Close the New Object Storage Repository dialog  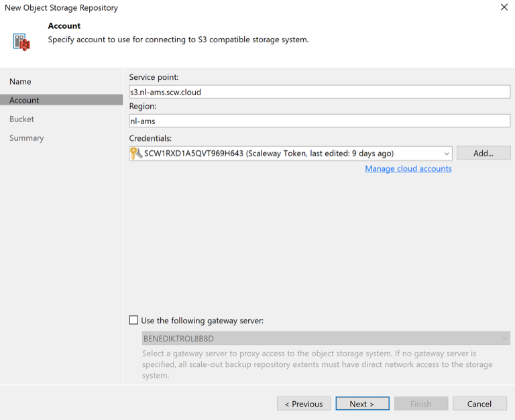click(504, 7)
